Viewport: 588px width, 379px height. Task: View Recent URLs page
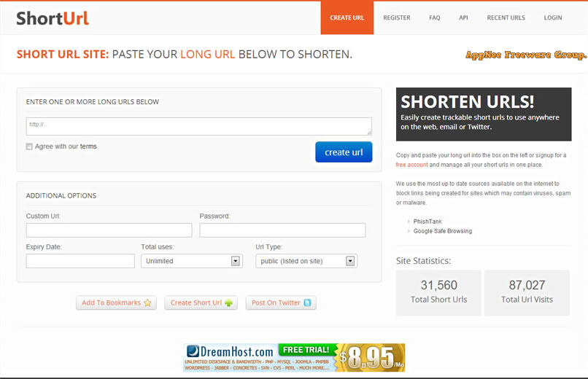point(506,17)
